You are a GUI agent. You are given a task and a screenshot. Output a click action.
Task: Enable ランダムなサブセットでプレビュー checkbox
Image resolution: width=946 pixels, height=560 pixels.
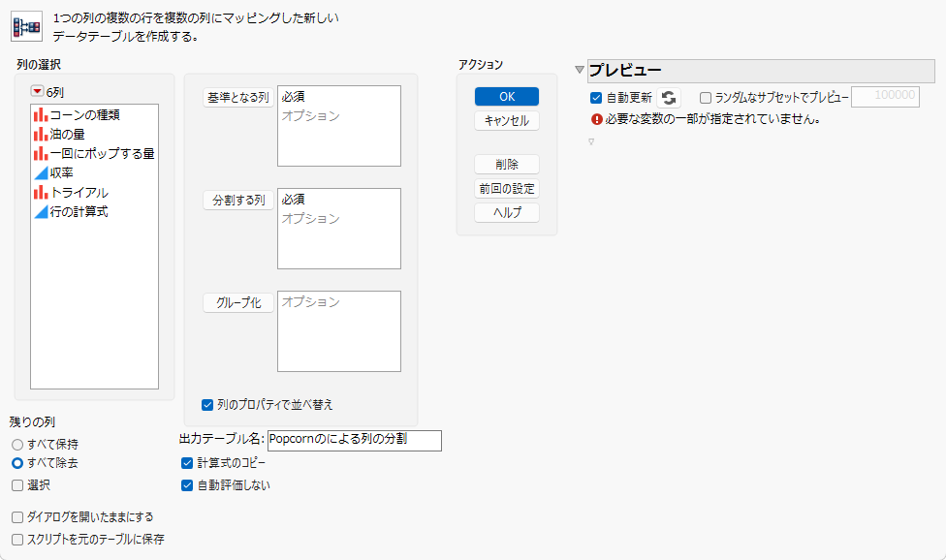(x=706, y=98)
